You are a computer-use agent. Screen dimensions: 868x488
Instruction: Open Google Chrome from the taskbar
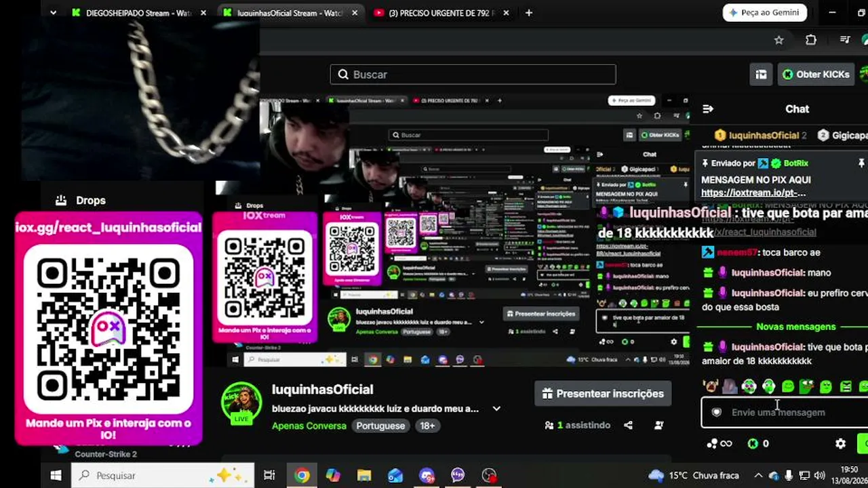(x=302, y=475)
